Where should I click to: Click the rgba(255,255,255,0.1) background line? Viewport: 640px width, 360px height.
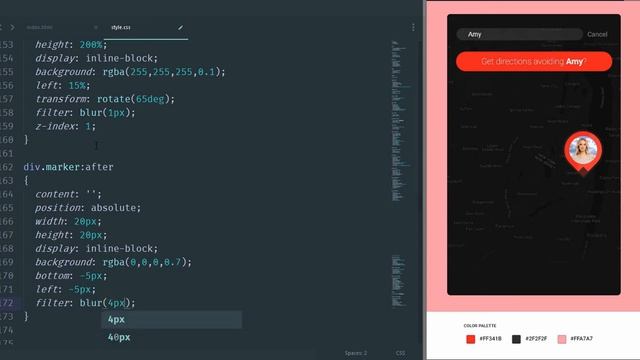click(130, 72)
